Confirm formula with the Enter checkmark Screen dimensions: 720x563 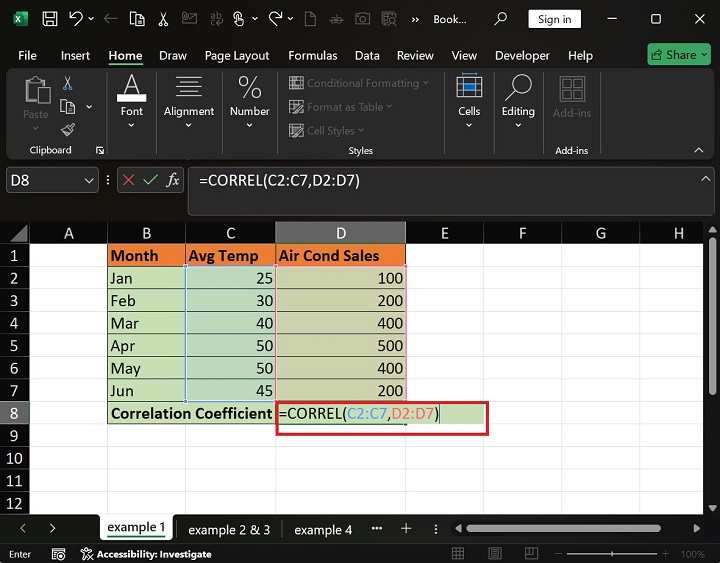[151, 180]
